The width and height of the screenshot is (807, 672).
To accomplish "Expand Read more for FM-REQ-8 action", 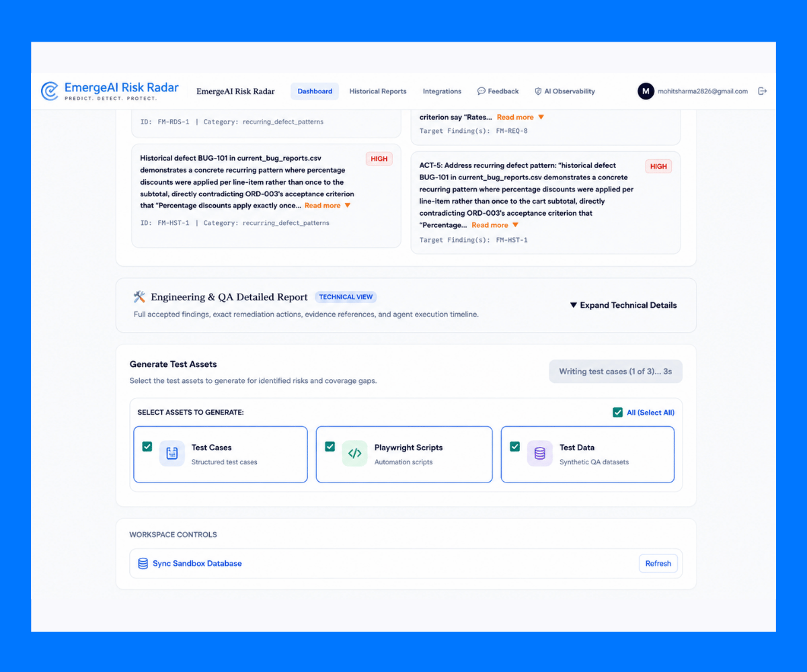I will (x=521, y=117).
